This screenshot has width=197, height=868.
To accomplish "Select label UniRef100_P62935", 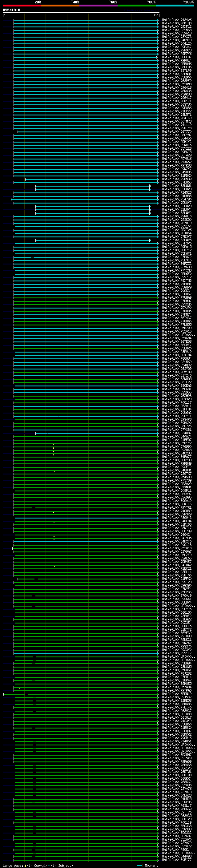I will click(x=177, y=816).
